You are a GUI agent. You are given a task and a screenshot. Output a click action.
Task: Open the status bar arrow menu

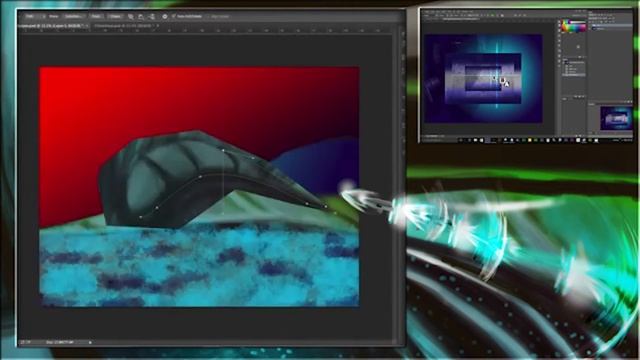coord(90,342)
